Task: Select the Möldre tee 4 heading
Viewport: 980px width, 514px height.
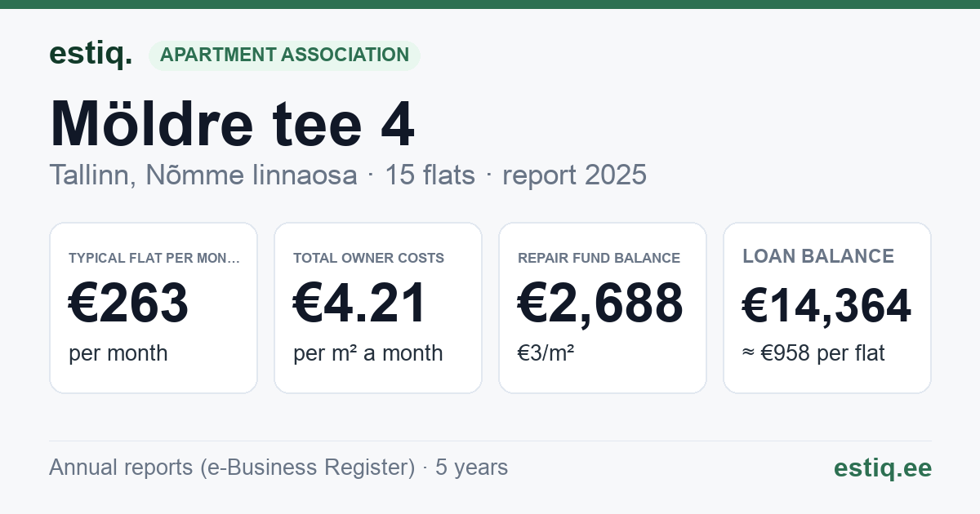Action: click(232, 124)
